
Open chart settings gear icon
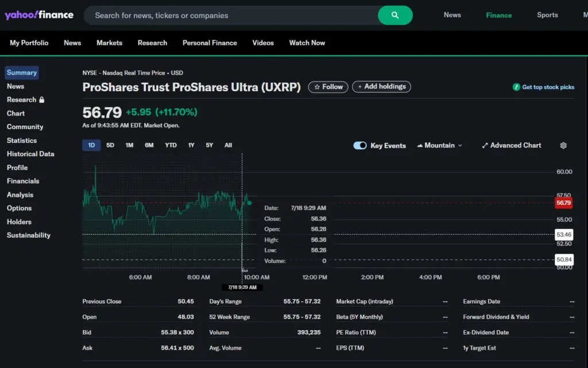tap(563, 146)
